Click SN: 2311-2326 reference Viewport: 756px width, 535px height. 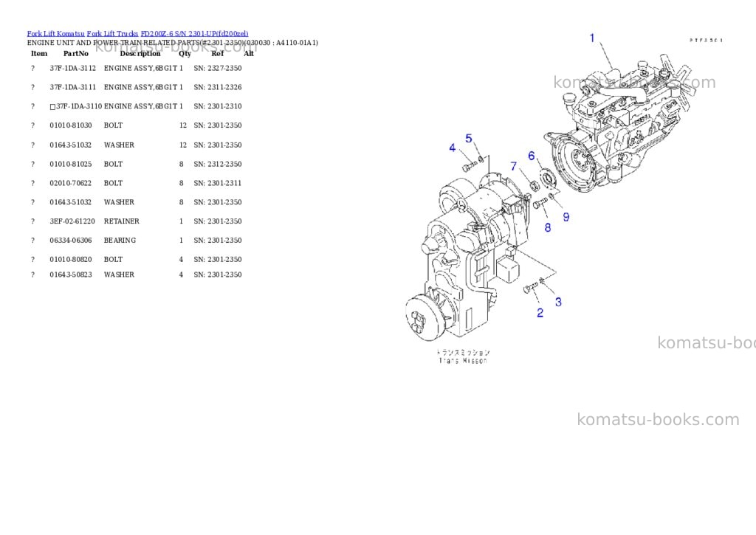[218, 87]
